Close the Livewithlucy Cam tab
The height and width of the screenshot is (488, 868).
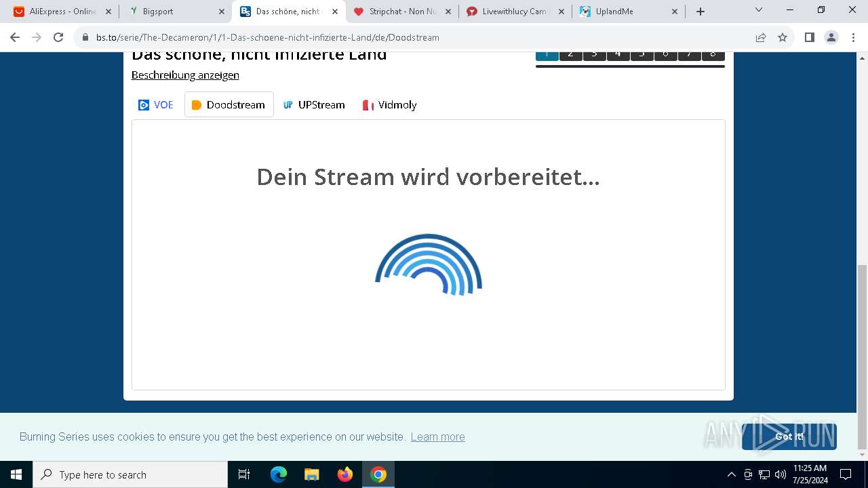[561, 12]
